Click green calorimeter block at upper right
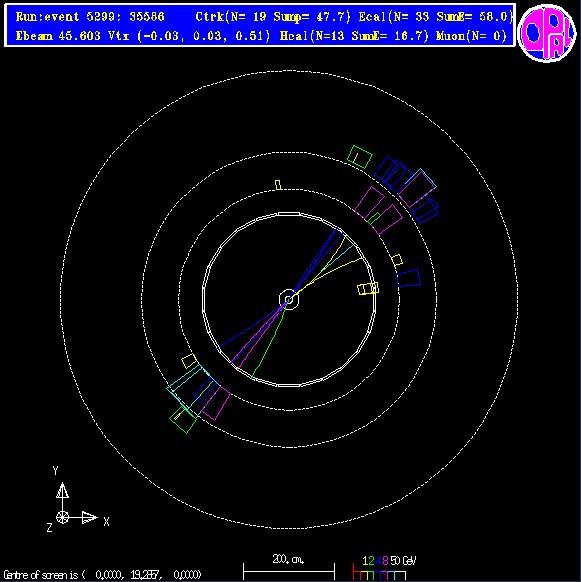This screenshot has width=581, height=582. click(x=359, y=157)
